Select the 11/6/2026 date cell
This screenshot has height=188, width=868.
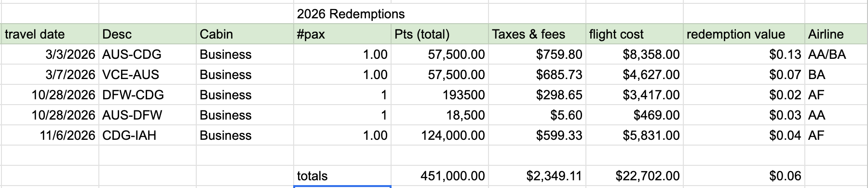[50, 135]
